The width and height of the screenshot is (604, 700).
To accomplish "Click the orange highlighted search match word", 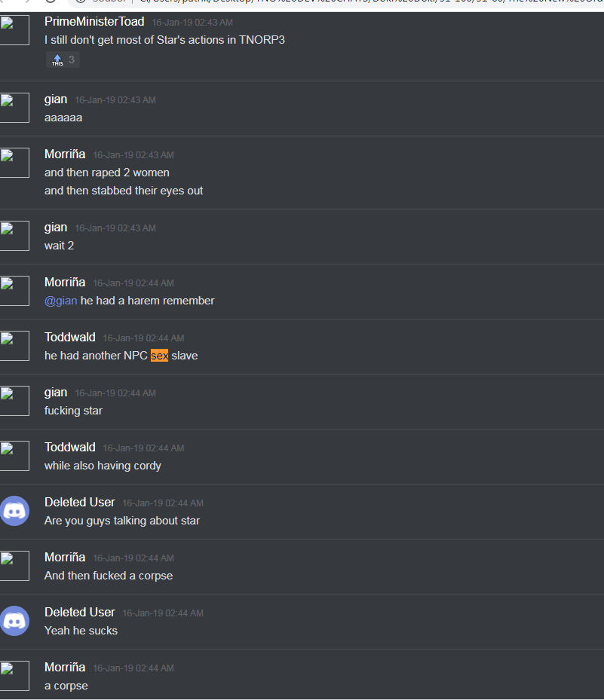I will [x=160, y=356].
